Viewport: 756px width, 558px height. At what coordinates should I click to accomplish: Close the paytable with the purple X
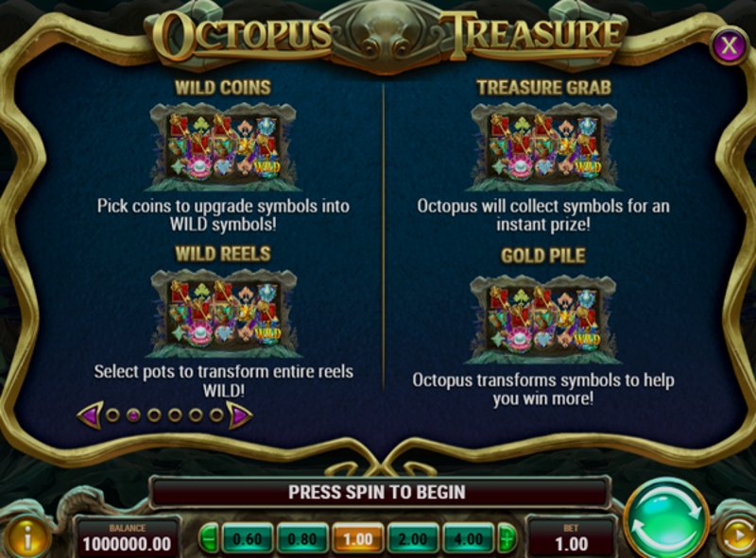coord(729,45)
